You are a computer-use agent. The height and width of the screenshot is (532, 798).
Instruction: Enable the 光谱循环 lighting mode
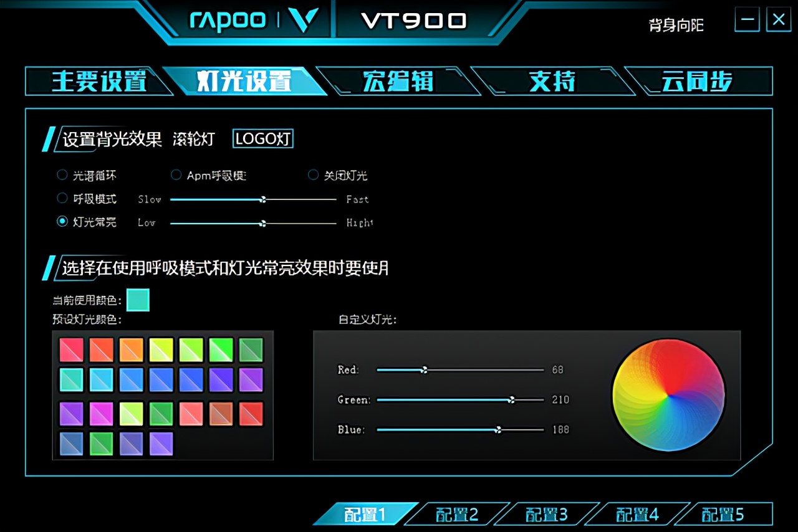click(62, 175)
